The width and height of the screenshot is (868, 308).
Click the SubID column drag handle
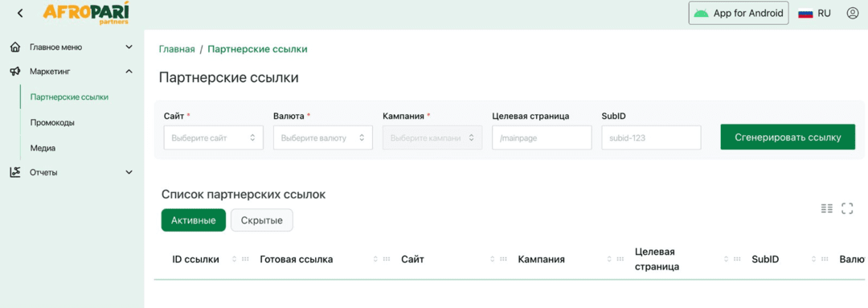[825, 259]
